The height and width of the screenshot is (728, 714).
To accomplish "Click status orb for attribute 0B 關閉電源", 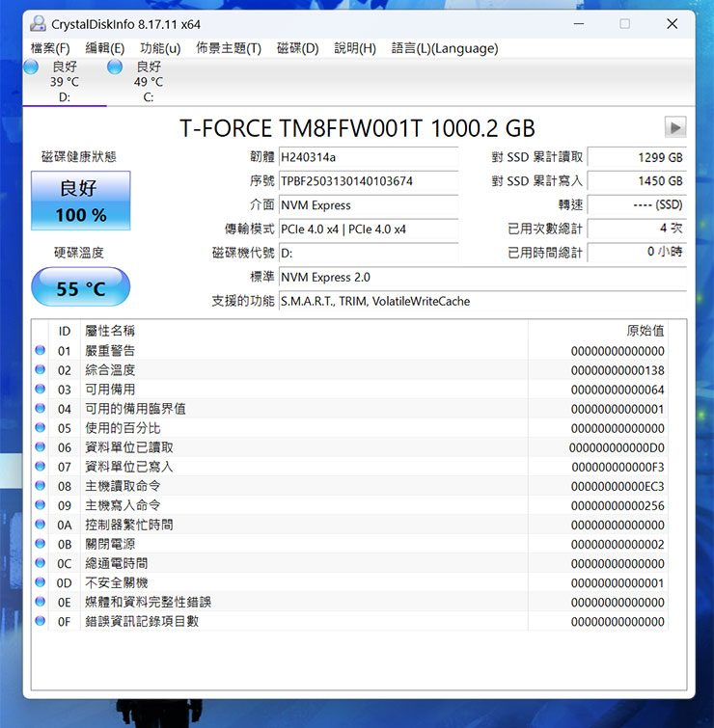I will 41,543.
